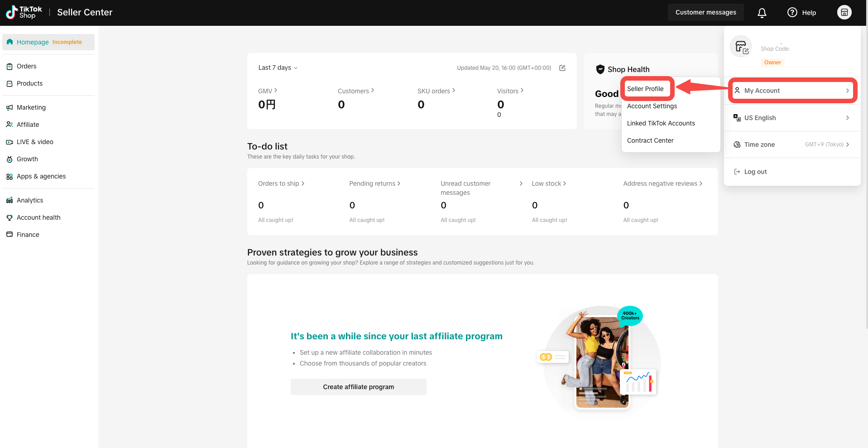Click the Time zone label text

759,145
